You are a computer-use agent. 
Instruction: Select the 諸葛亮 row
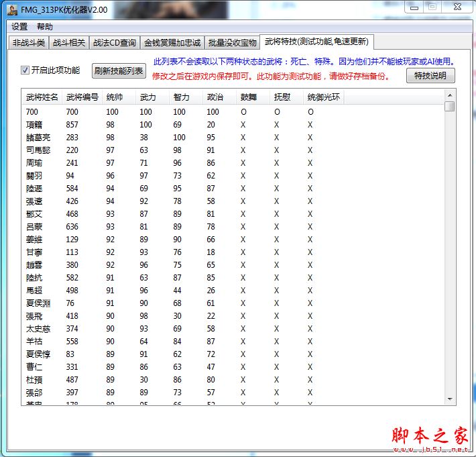(x=233, y=138)
